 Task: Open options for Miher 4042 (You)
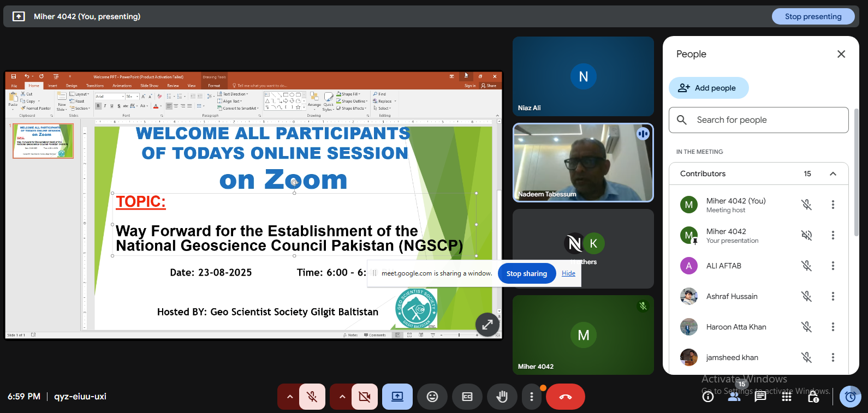(x=833, y=205)
